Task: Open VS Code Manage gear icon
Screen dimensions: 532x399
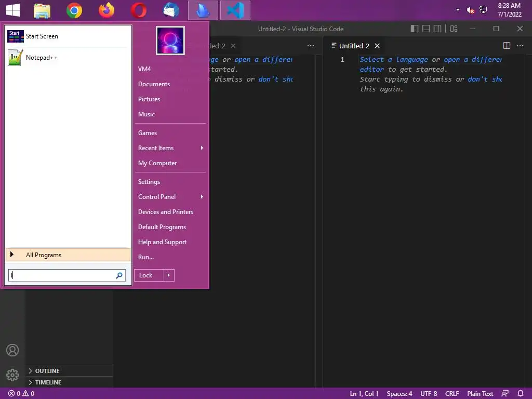Action: (x=12, y=375)
